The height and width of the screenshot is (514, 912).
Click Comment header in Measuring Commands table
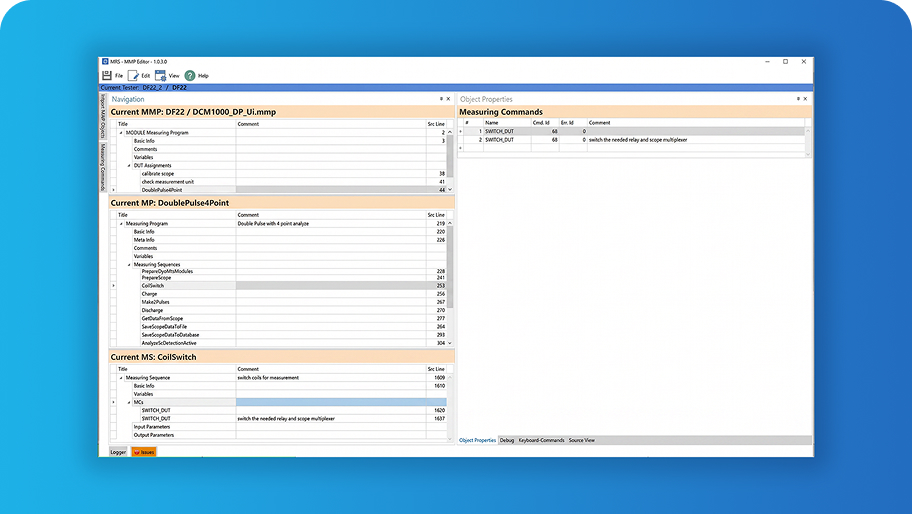tap(696, 123)
